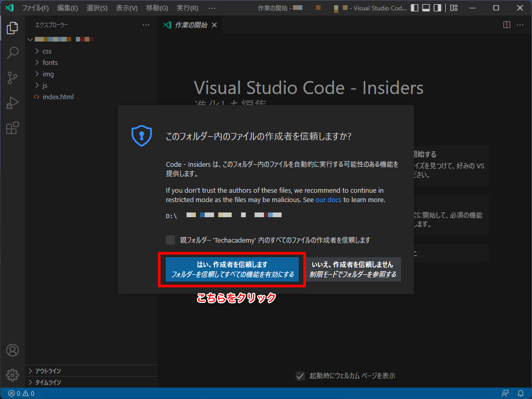Open Explorer views and more actions ellipsis

(x=146, y=25)
